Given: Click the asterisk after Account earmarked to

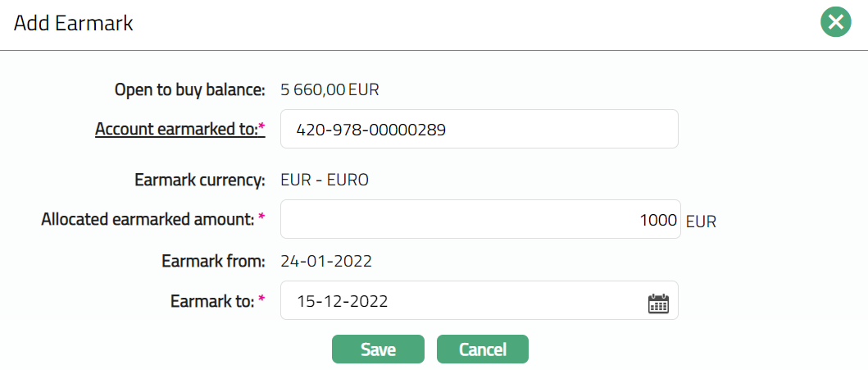Looking at the screenshot, I should pyautogui.click(x=262, y=127).
